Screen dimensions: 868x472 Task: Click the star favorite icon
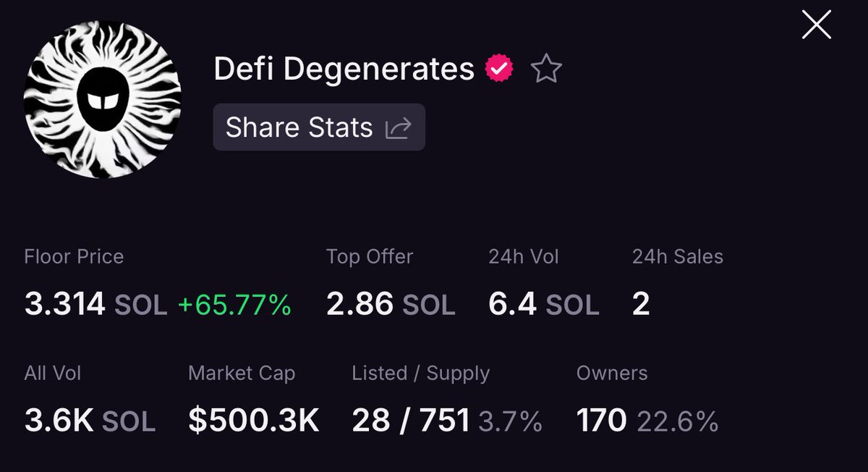coord(546,69)
